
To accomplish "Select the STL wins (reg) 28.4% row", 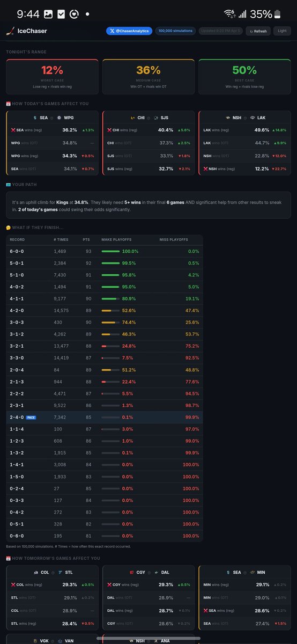I will coord(53,624).
